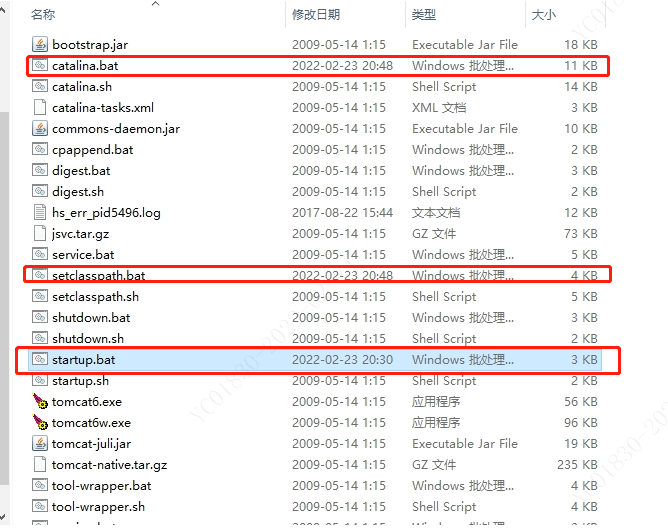Image resolution: width=668 pixels, height=529 pixels.
Task: Click the jsvc.tar.gz archive icon
Action: 40,233
